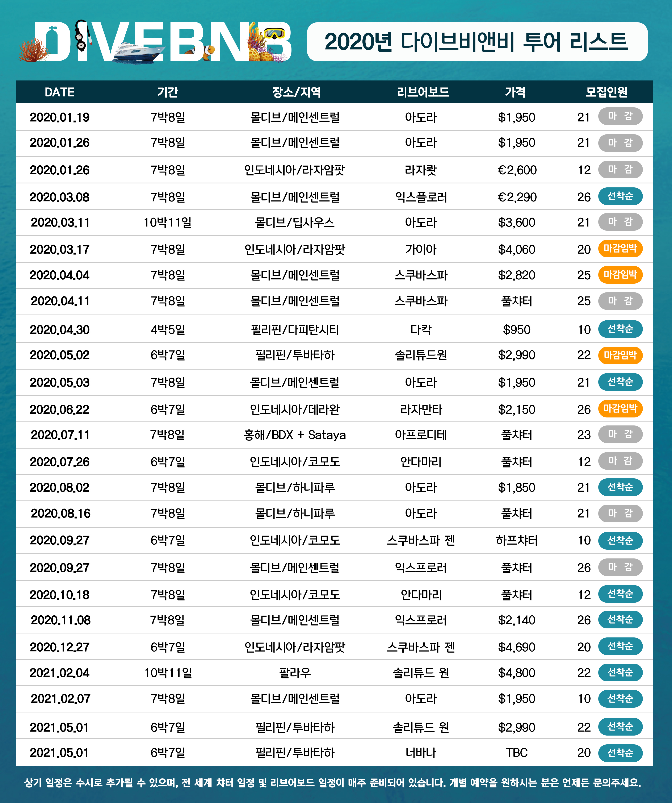This screenshot has height=803, width=672.
Task: Click the 선착순 badge for 2020.11.08
Action: pyautogui.click(x=620, y=619)
